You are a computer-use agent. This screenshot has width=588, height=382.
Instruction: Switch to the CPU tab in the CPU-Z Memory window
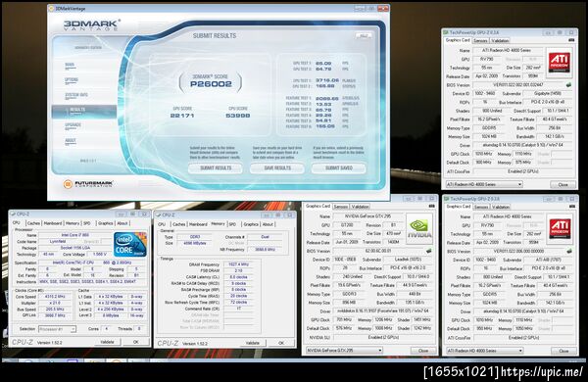pyautogui.click(x=162, y=224)
